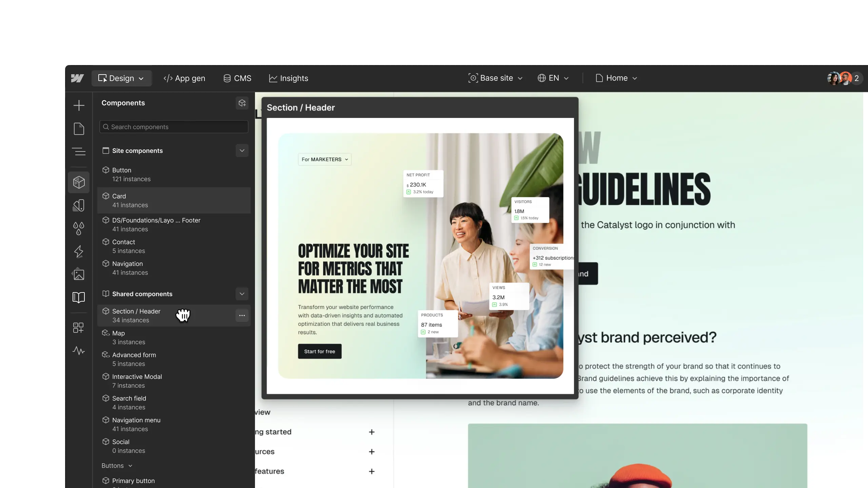
Task: Open the Style selectors droplets icon
Action: 79,228
